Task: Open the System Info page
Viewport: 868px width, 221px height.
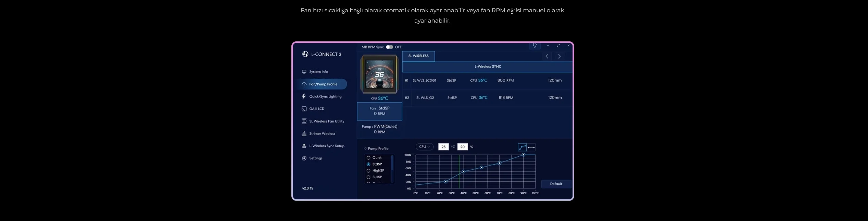Action: click(318, 72)
